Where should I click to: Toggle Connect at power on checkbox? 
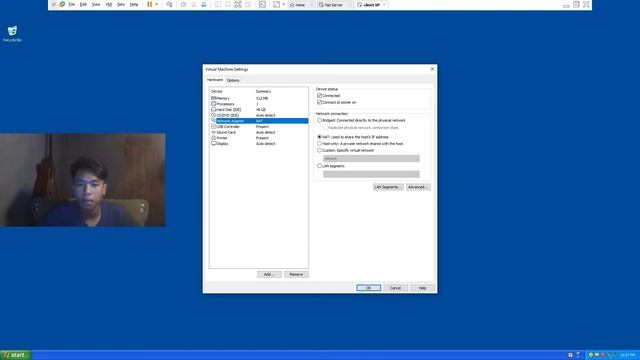point(320,102)
